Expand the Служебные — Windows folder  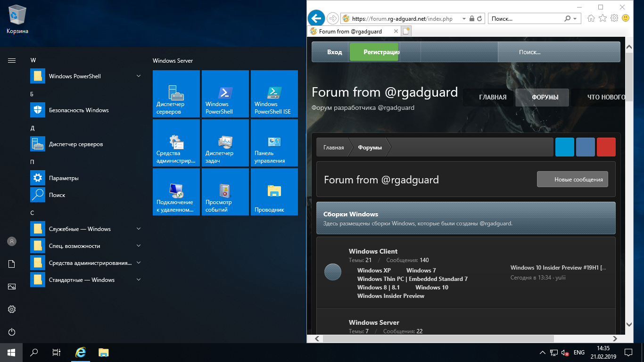tap(139, 229)
